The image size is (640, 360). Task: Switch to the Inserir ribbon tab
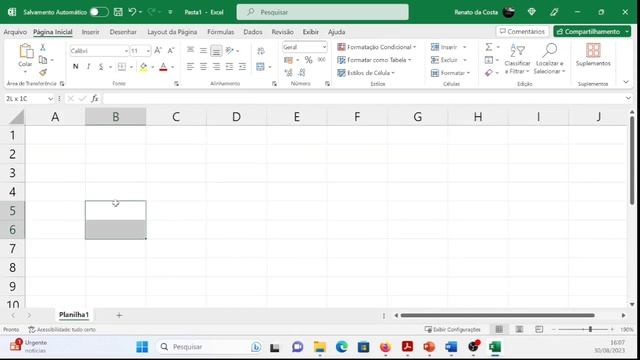click(x=90, y=32)
